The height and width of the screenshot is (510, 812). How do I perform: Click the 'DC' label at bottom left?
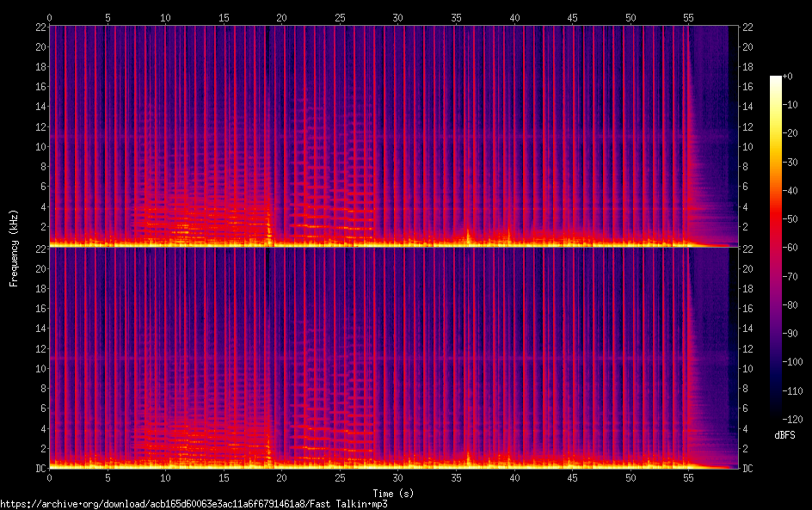click(40, 469)
